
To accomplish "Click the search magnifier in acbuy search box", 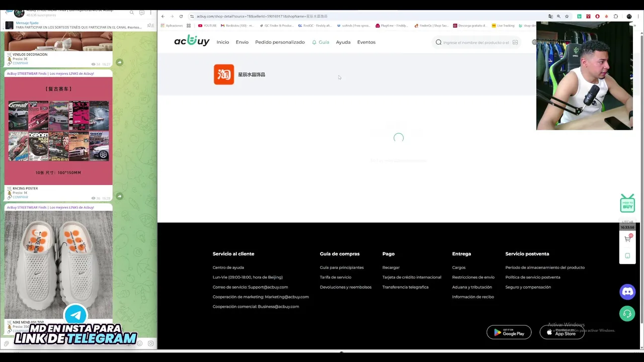I will pyautogui.click(x=439, y=42).
